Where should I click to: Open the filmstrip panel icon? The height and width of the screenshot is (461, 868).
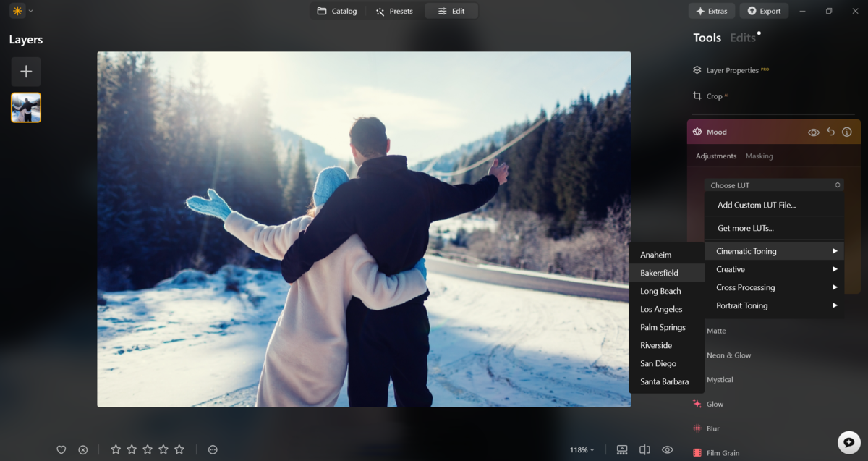tap(621, 449)
